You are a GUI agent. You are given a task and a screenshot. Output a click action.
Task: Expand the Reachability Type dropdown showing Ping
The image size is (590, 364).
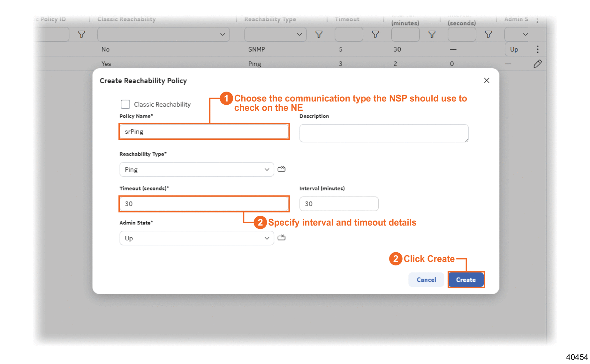coord(196,169)
